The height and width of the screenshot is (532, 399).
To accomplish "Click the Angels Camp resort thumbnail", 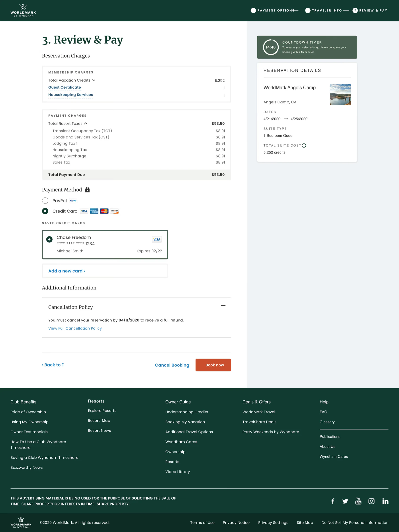I will (x=340, y=95).
